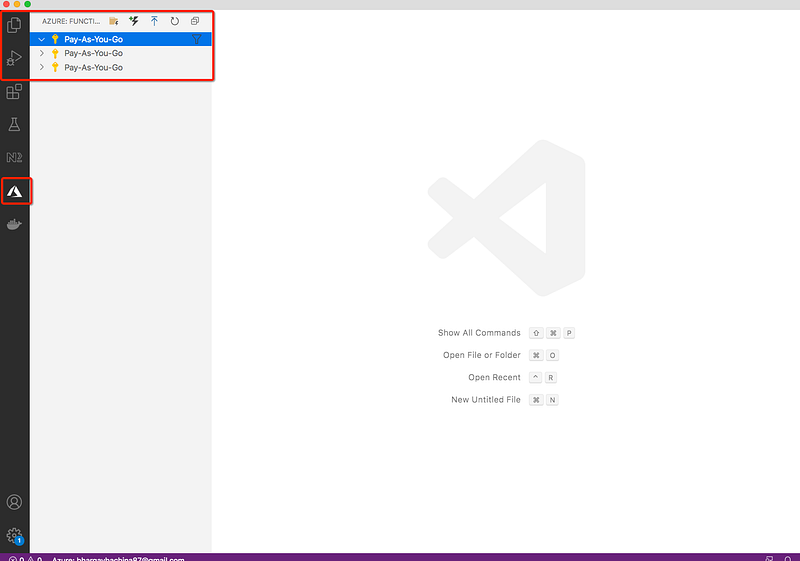Select the Azure icon in activity bar
Image resolution: width=800 pixels, height=561 pixels.
click(x=14, y=191)
